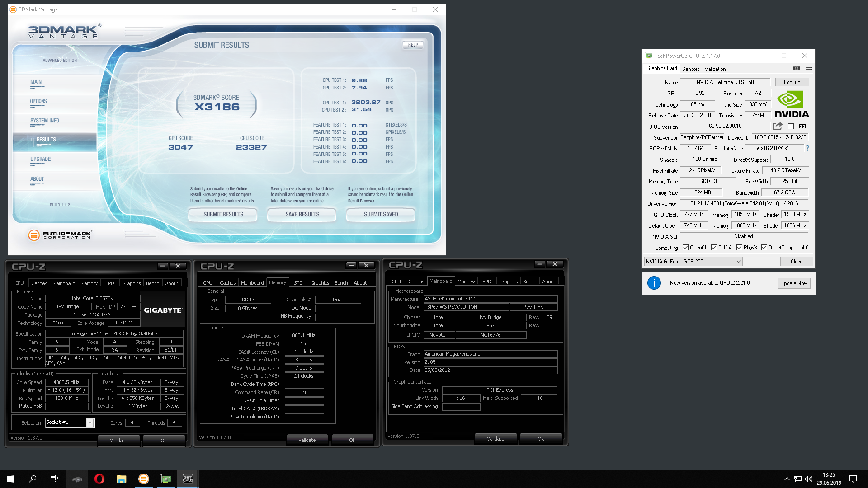868x488 pixels.
Task: Open the GPU-Z hamburger menu icon
Action: point(809,68)
